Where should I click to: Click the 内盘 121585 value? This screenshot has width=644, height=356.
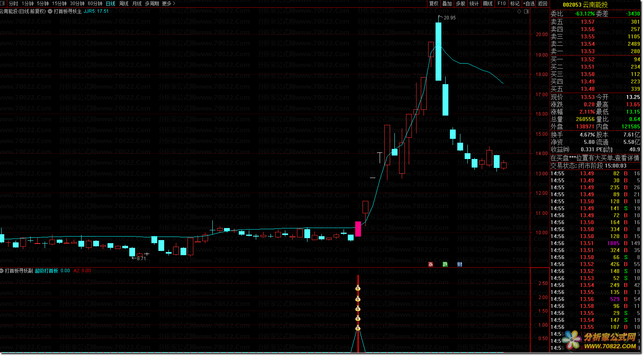pyautogui.click(x=630, y=126)
